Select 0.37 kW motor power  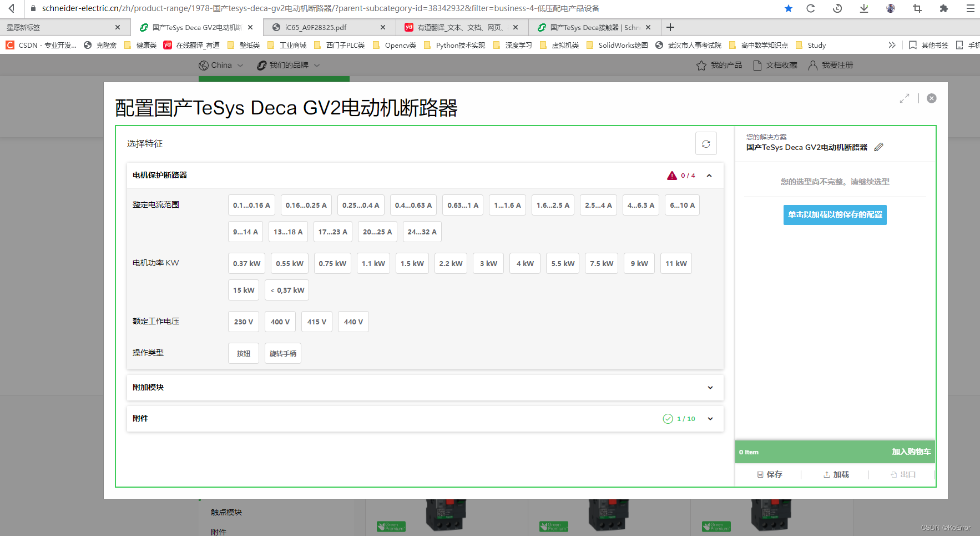(x=246, y=263)
